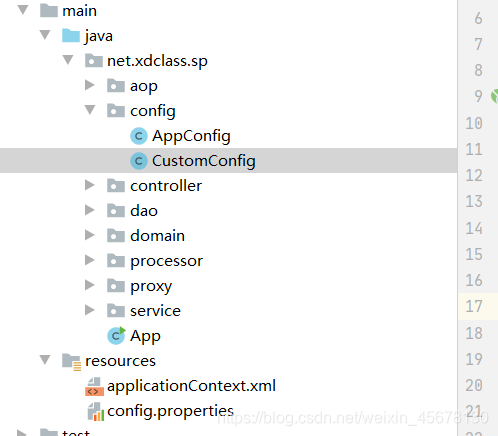Click line number 20 in the gutter
The image size is (498, 436).
(x=474, y=385)
